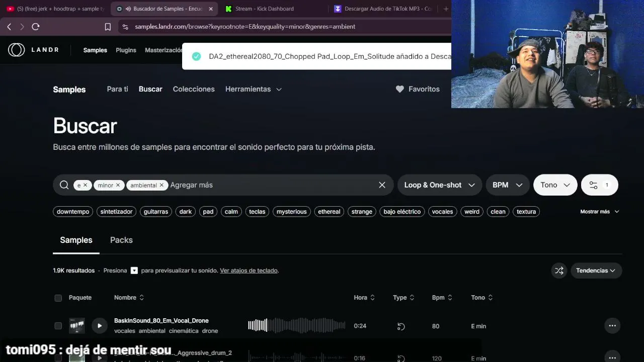Select the Samples results tab

coord(76,240)
